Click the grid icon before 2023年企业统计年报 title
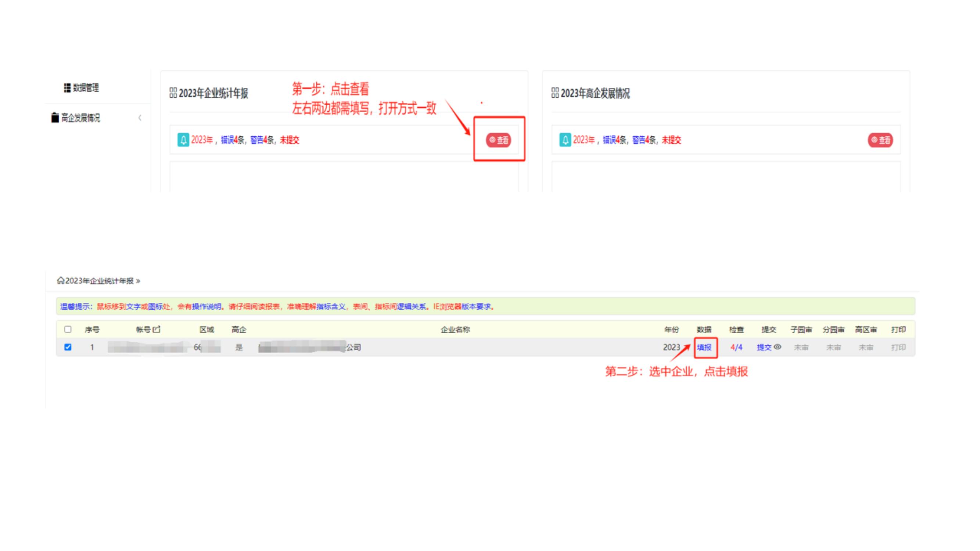 [173, 93]
